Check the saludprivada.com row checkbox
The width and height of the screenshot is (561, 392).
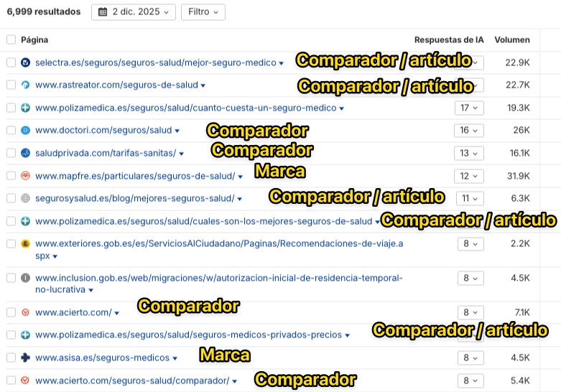[x=11, y=153]
